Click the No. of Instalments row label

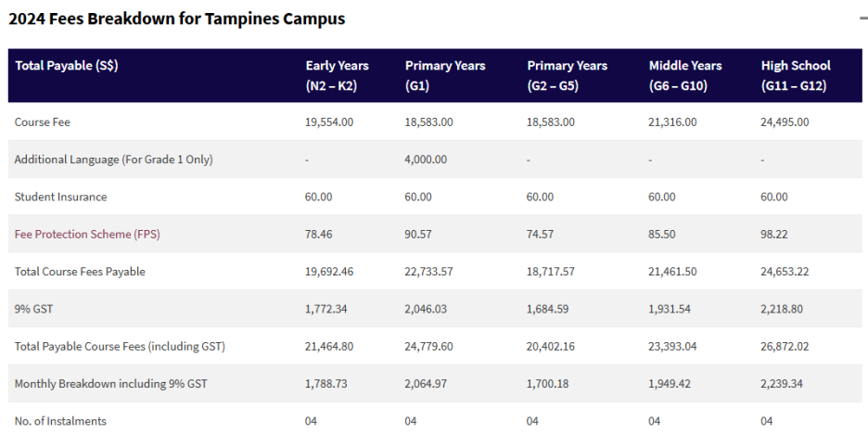(60, 421)
